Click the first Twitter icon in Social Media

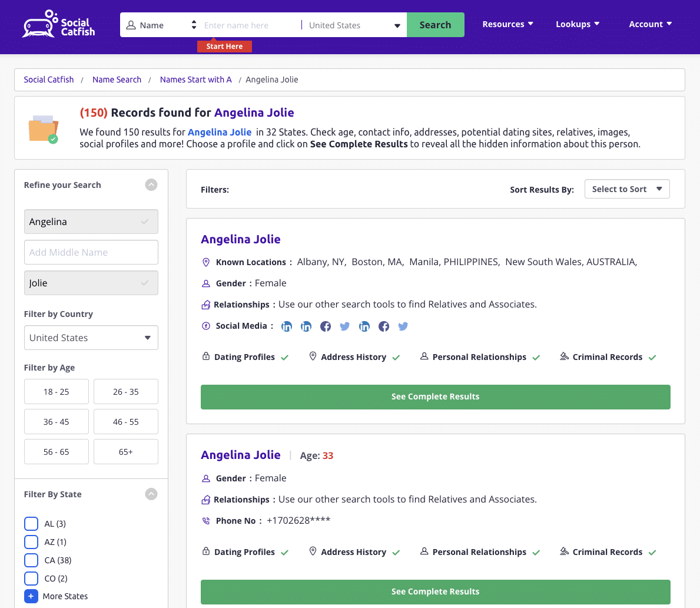point(345,326)
